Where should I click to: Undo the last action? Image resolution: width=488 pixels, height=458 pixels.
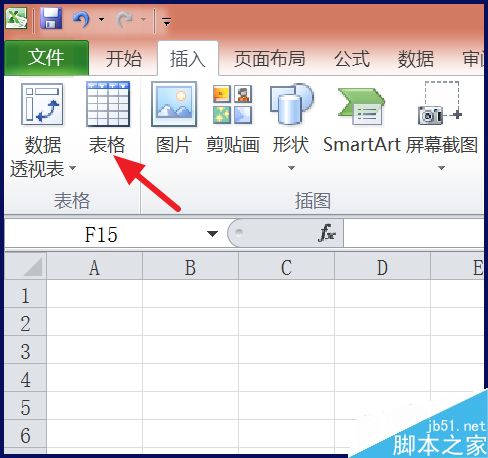pos(81,19)
